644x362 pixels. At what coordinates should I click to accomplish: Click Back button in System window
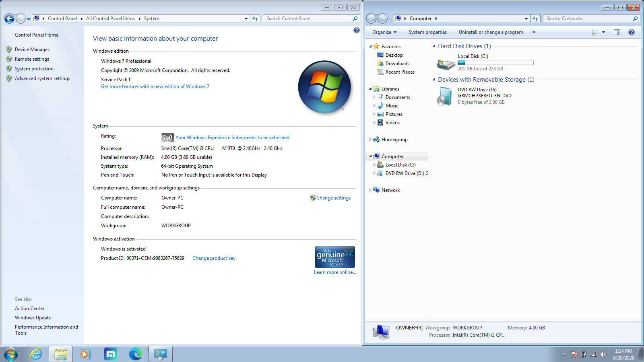[x=9, y=19]
